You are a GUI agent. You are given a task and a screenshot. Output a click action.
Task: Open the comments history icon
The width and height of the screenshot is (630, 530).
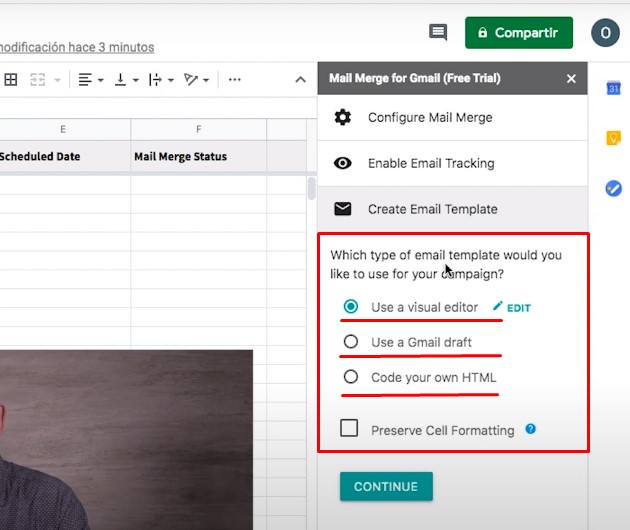(438, 32)
